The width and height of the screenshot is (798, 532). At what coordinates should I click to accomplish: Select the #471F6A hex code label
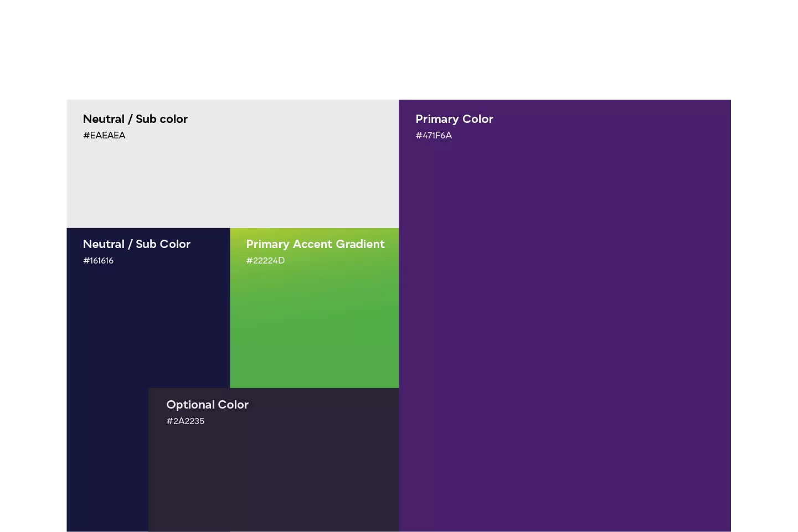(x=434, y=136)
